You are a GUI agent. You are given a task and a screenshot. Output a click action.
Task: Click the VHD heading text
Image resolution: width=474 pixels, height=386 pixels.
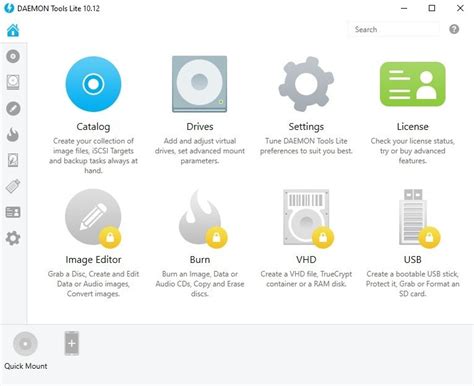(306, 260)
